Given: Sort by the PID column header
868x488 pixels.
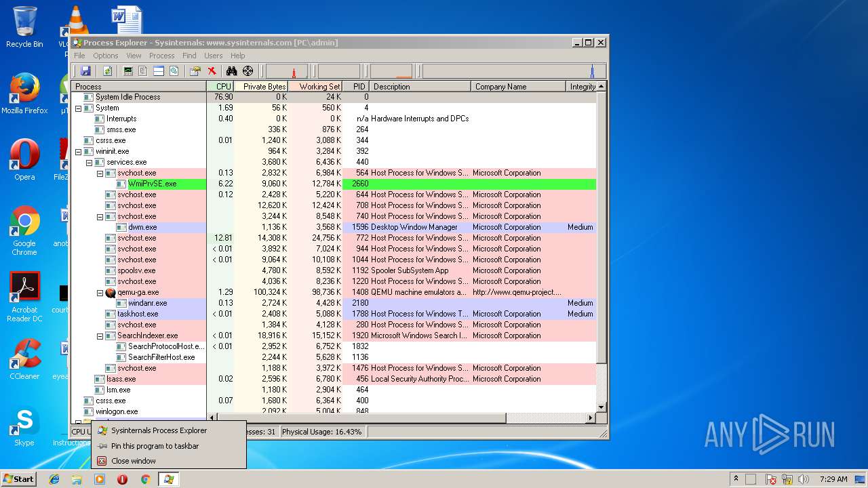Looking at the screenshot, I should [356, 86].
